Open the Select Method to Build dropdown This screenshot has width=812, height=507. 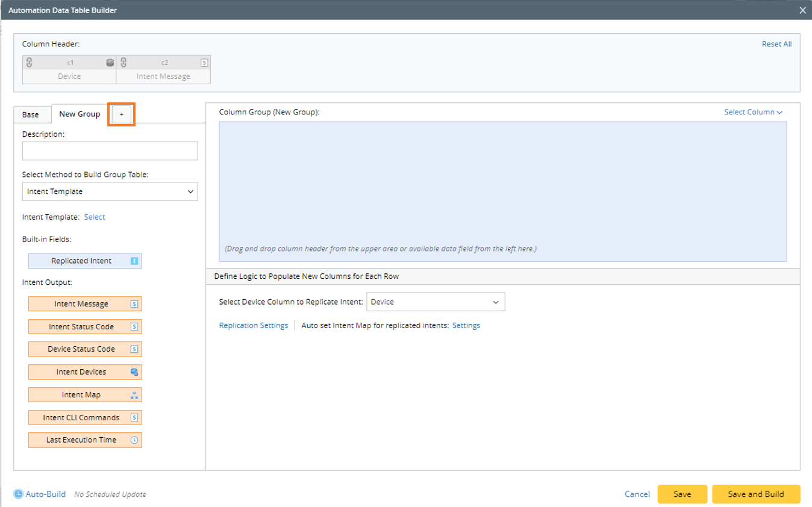[x=110, y=191]
